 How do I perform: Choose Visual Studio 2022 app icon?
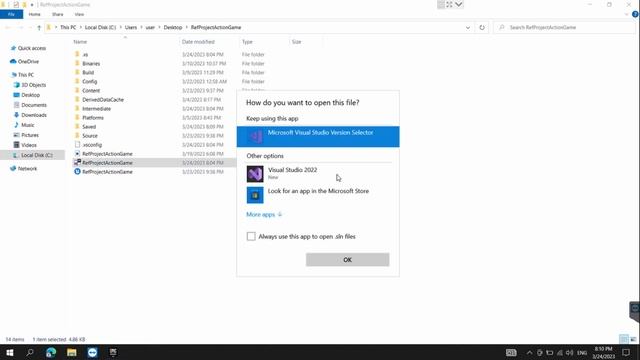pyautogui.click(x=255, y=174)
